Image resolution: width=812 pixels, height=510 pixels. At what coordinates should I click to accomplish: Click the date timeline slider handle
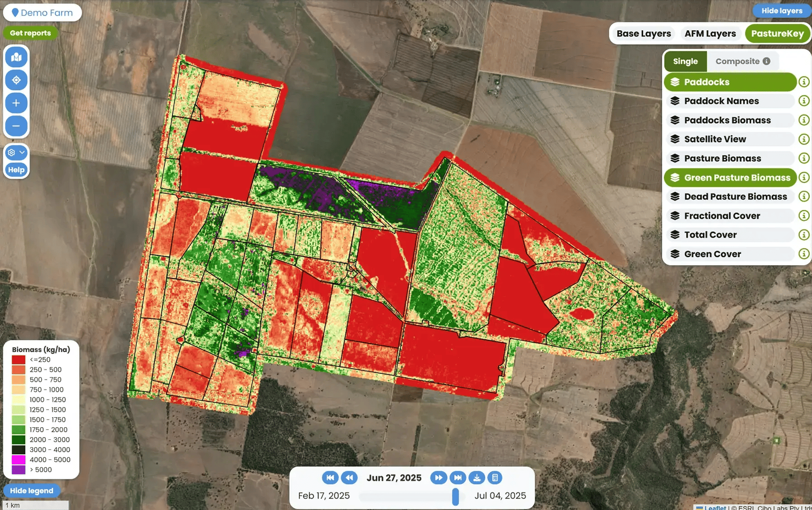[456, 496]
